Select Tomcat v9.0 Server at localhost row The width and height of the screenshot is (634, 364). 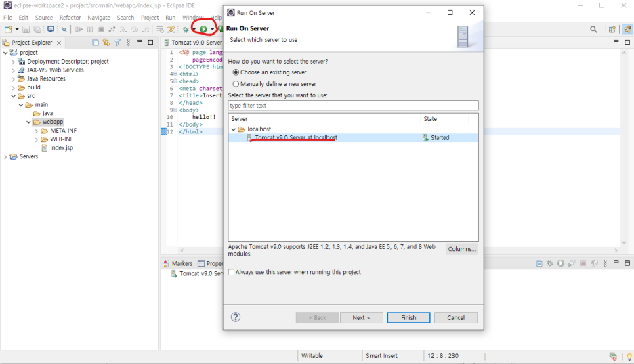pos(353,138)
